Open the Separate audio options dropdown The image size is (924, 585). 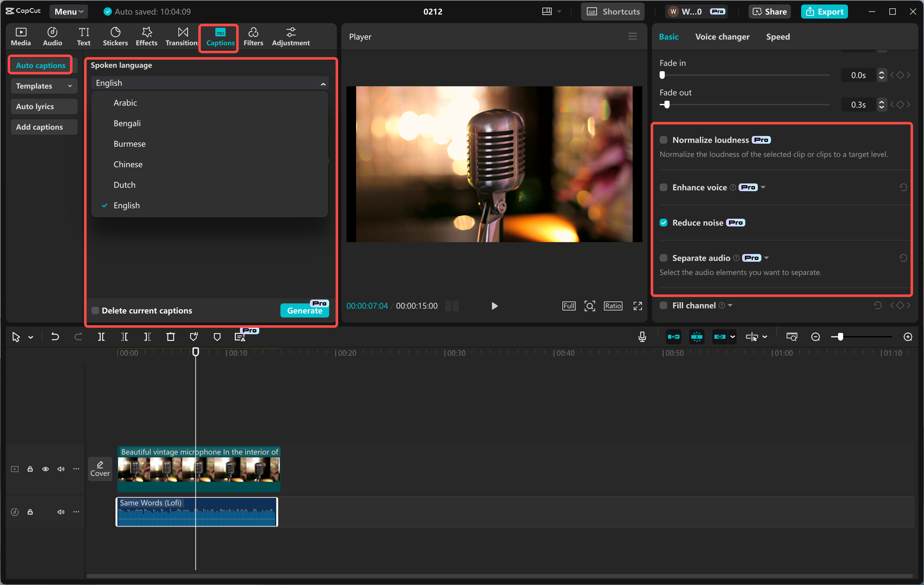(x=767, y=258)
